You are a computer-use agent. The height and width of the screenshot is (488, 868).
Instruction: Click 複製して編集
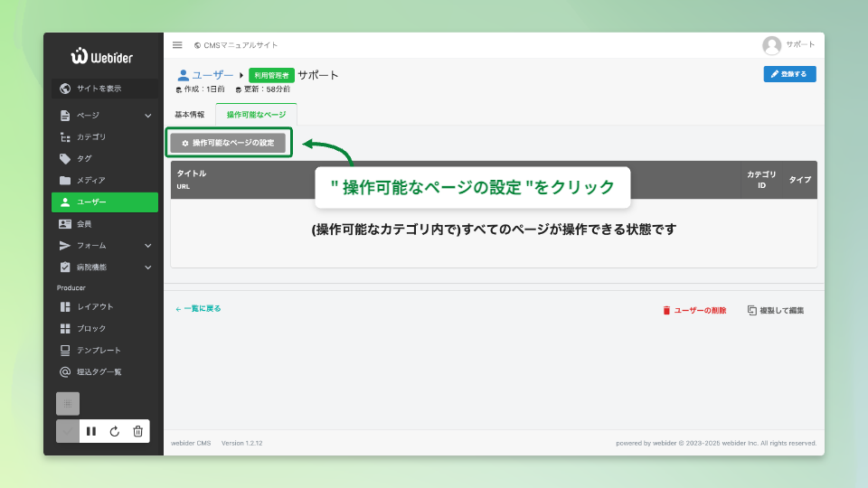776,310
